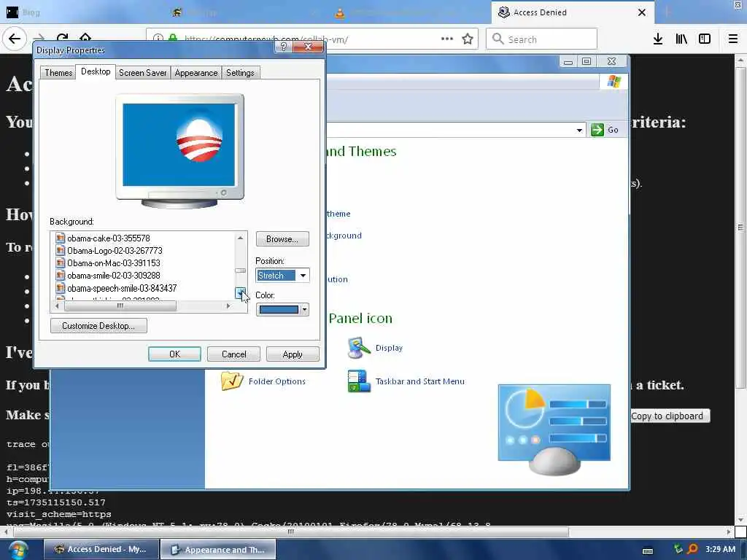Open the Display link
Viewport: 747px width, 560px height.
(389, 348)
